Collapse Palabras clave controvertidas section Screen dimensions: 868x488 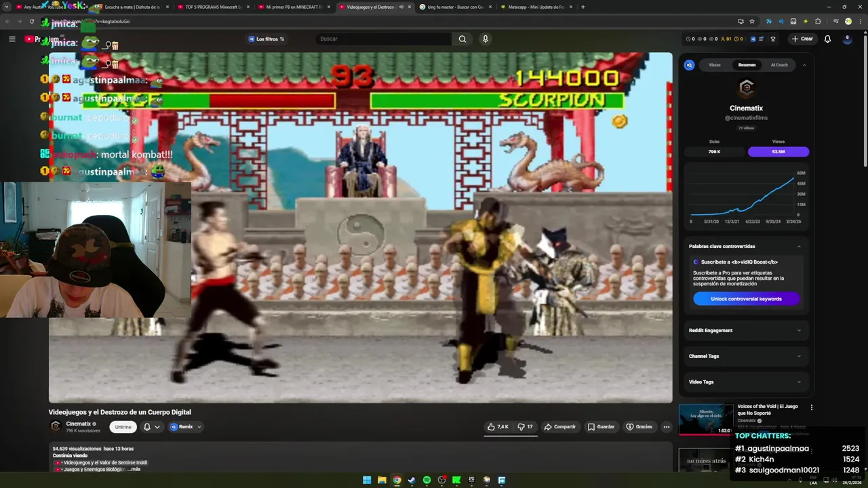point(799,246)
